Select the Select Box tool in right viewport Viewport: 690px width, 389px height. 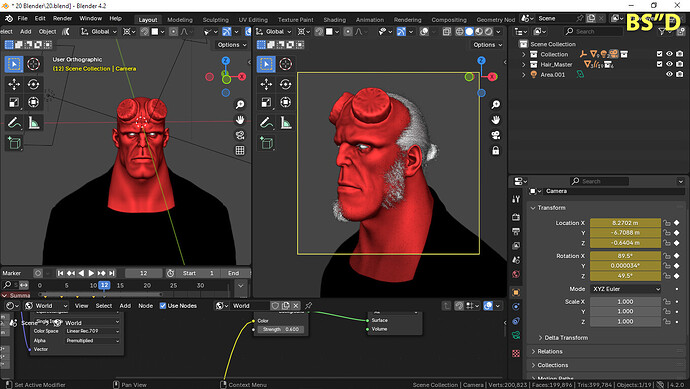[266, 64]
